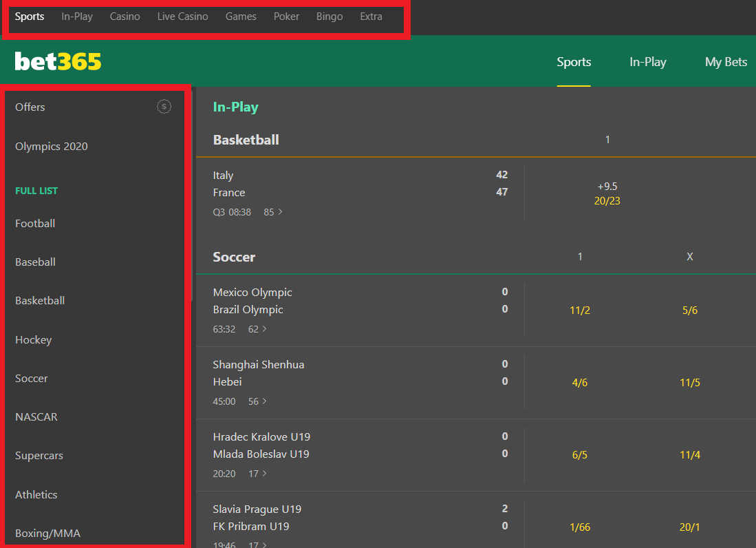Pick the +9.5 20/23 handicap odds
The height and width of the screenshot is (548, 756).
tap(607, 193)
